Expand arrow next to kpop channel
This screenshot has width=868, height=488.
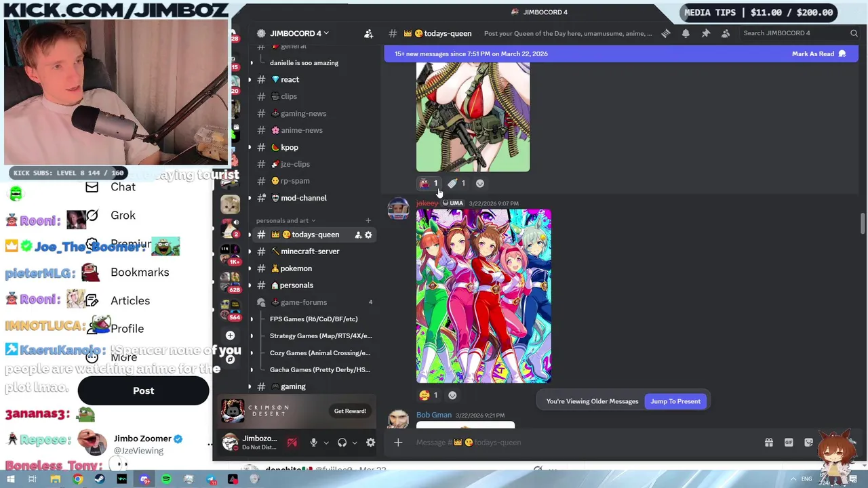coord(250,147)
